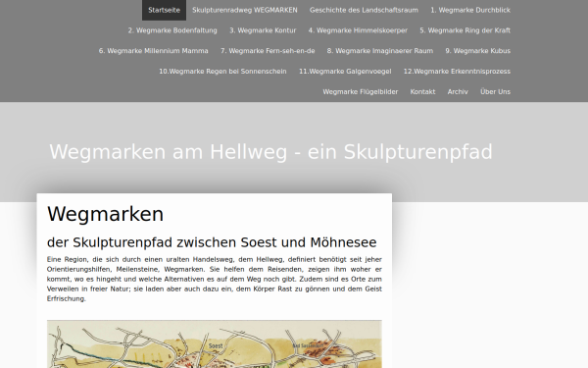Click subheading about Soest und Möhnesee

click(x=212, y=242)
